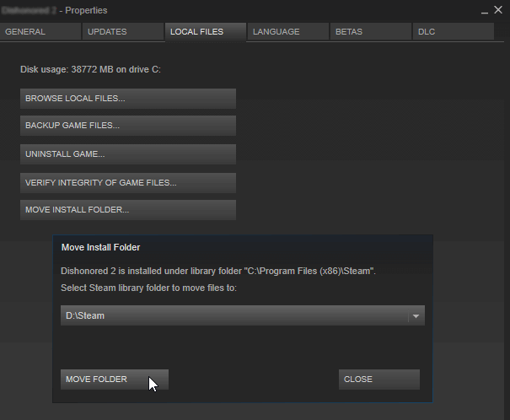This screenshot has height=420, width=510.
Task: Open the Betas tab
Action: point(371,31)
